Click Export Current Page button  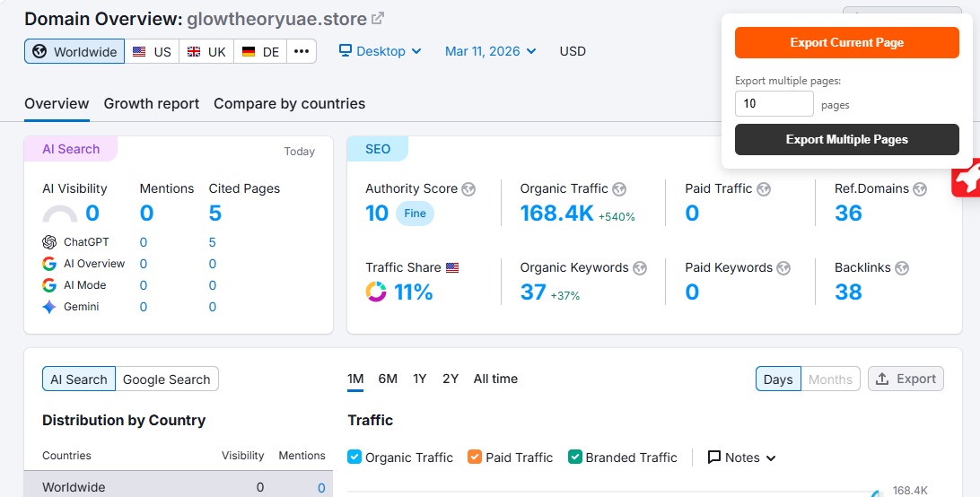coord(847,42)
